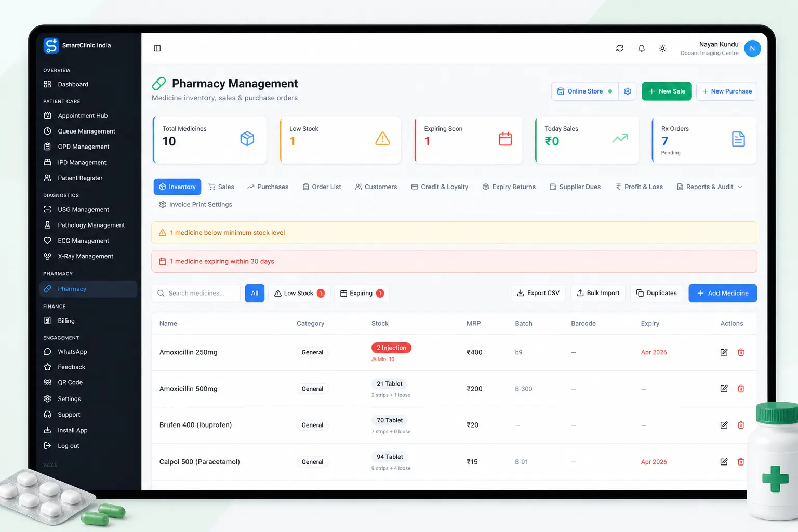Click the Bulk Import button

tap(598, 293)
